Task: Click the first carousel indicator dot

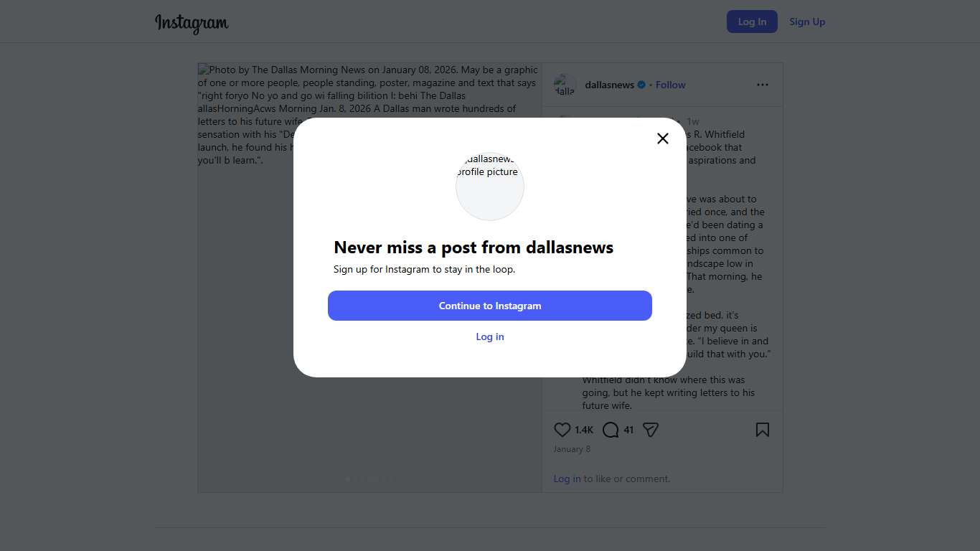Action: tap(348, 479)
